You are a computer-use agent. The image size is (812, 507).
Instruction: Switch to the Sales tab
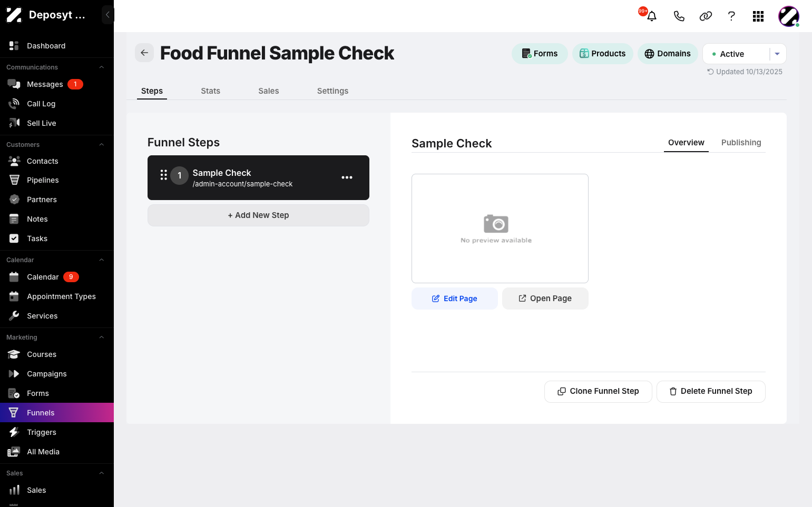pos(269,91)
